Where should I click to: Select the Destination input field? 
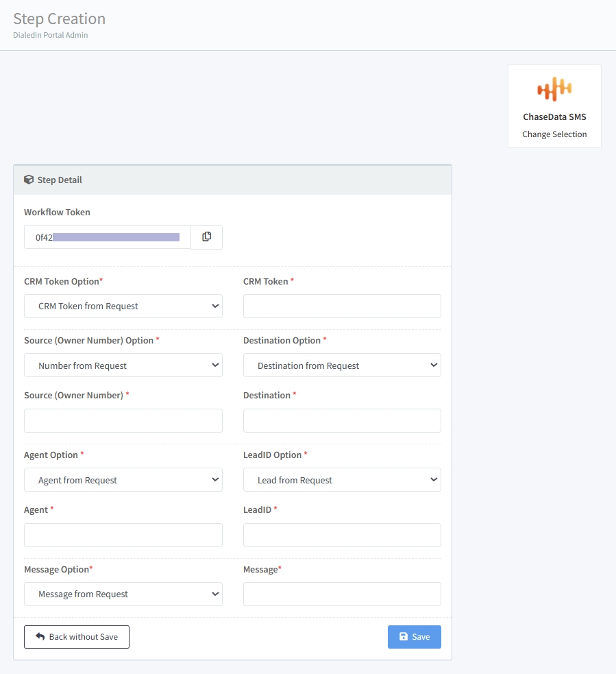[341, 420]
